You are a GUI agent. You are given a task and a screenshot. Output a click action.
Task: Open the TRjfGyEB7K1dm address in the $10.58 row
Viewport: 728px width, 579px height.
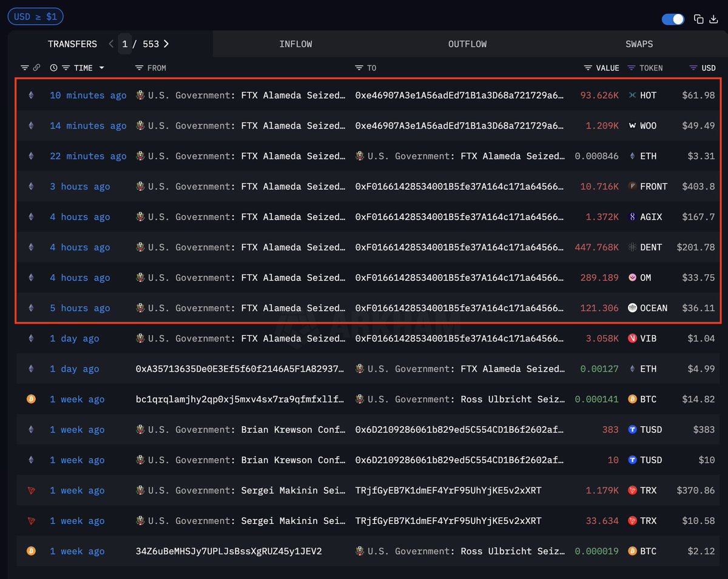click(448, 520)
